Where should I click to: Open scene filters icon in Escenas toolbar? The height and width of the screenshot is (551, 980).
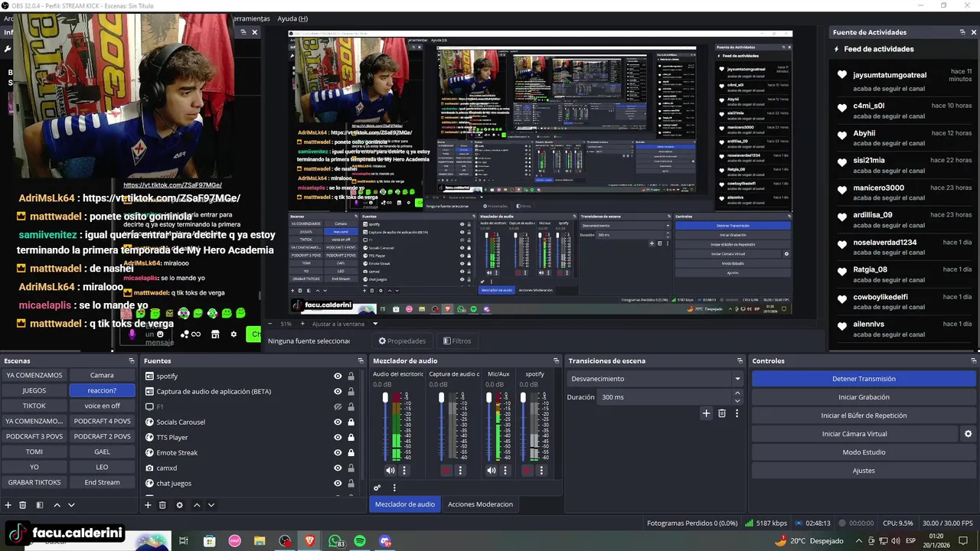click(39, 505)
